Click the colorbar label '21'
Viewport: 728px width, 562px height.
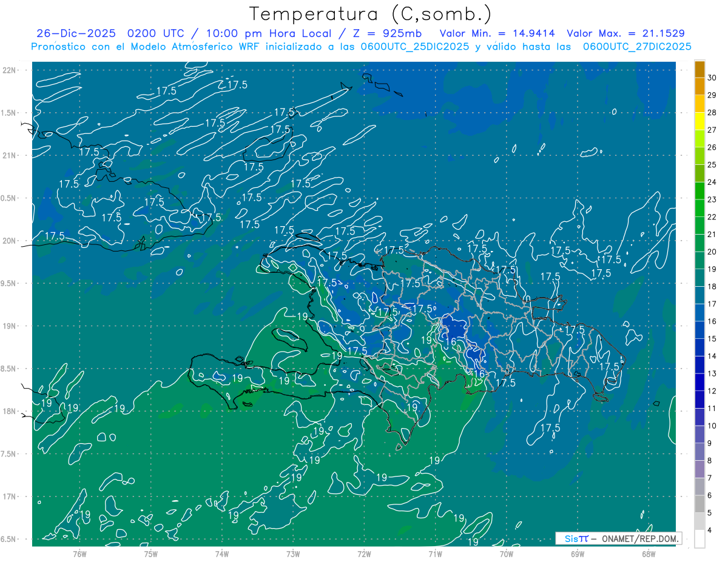[x=712, y=235]
